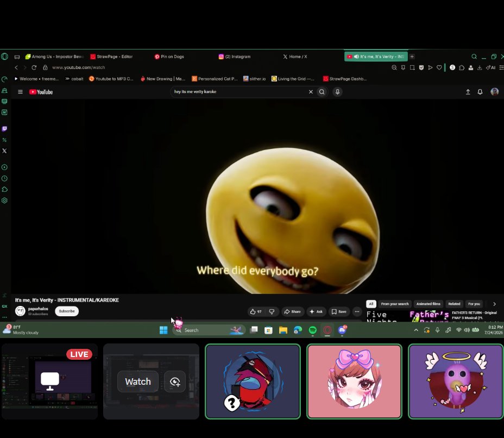This screenshot has height=438, width=504.
Task: Click the send-to-flow arrow icon
Action: [430, 67]
